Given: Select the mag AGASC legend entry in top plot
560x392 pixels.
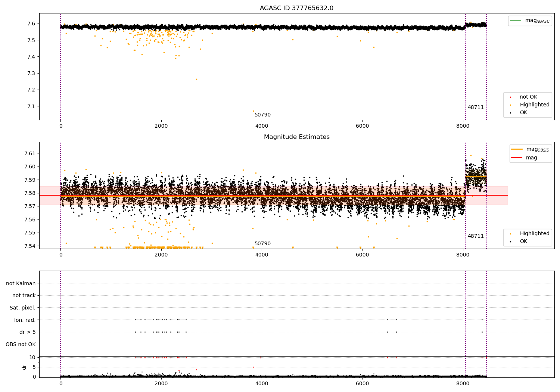Looking at the screenshot, I should coord(530,21).
